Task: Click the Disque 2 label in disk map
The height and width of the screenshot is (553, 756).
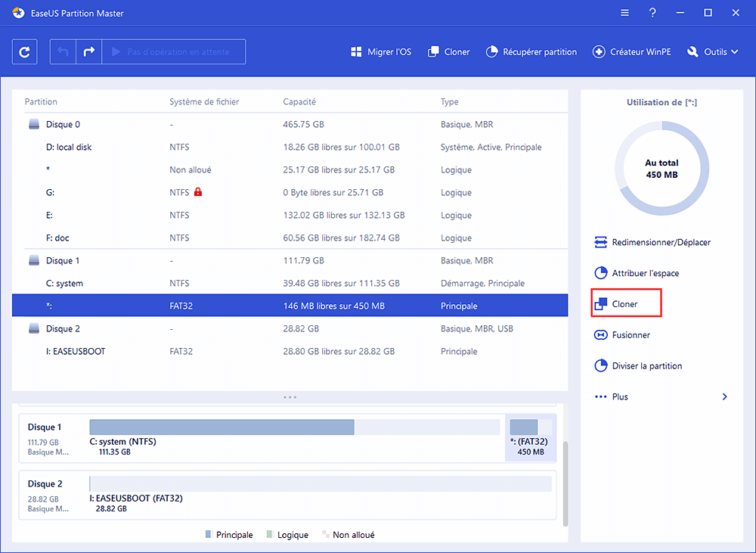Action: tap(45, 484)
